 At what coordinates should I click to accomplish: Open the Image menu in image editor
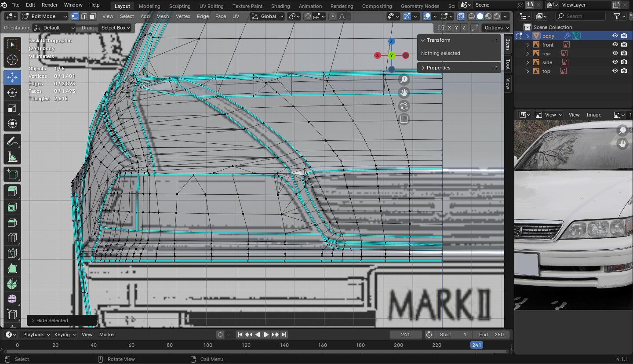[594, 115]
